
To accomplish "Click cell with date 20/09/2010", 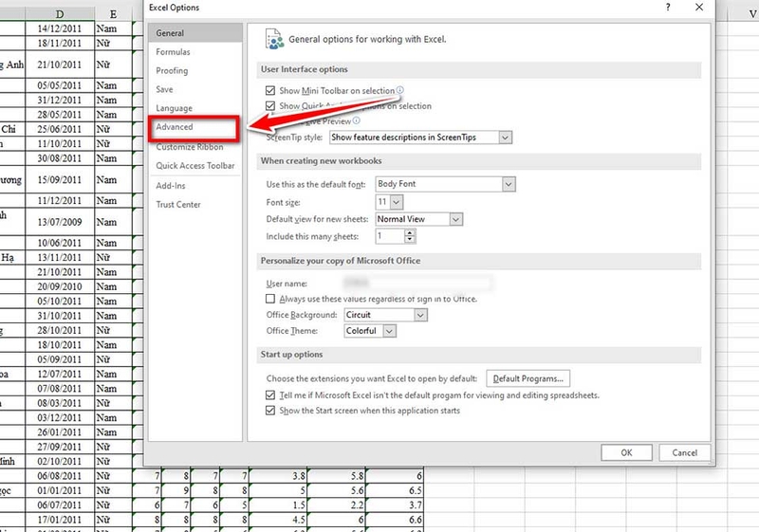I will (x=60, y=286).
